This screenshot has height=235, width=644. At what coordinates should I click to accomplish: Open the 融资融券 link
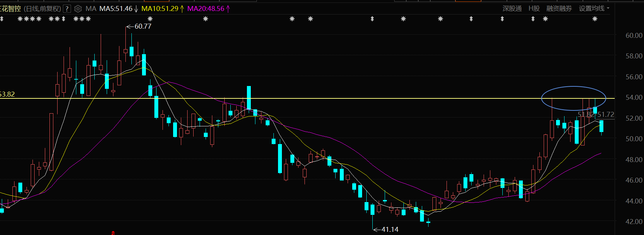559,8
